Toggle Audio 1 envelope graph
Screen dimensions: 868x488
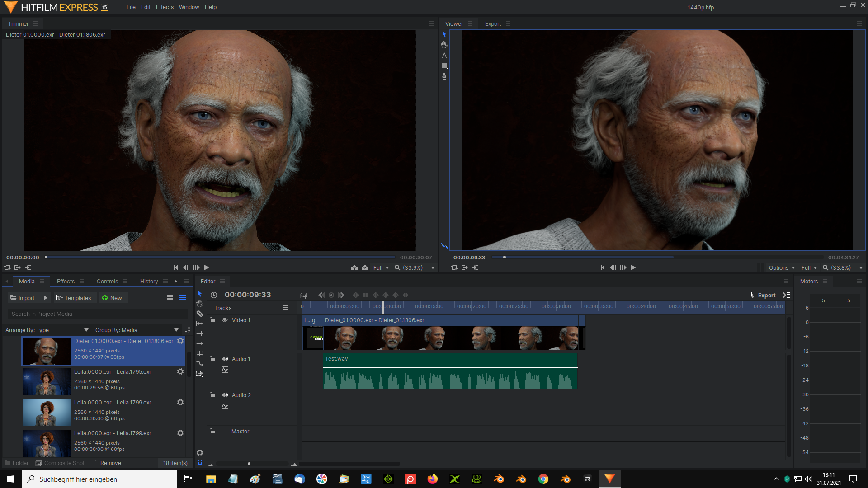click(225, 370)
